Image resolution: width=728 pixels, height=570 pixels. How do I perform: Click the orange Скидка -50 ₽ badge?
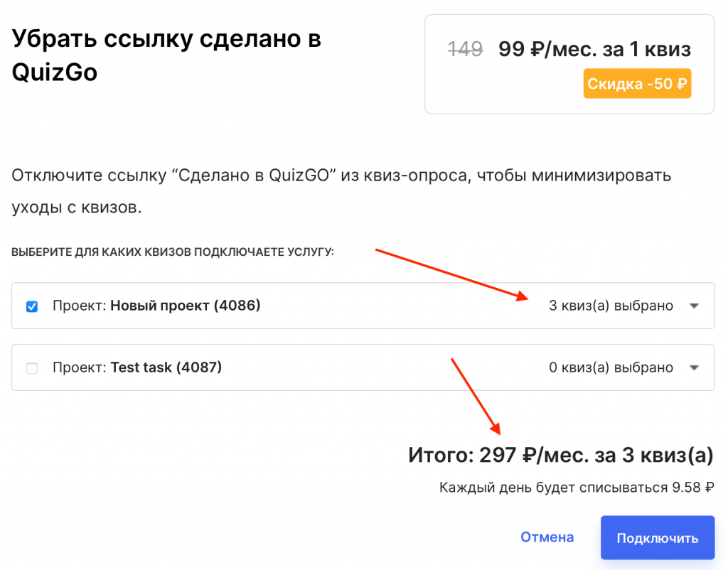(x=637, y=84)
